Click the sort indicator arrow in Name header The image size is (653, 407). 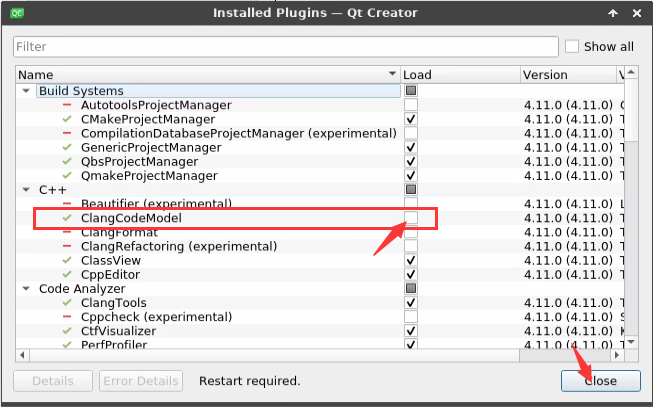(392, 75)
